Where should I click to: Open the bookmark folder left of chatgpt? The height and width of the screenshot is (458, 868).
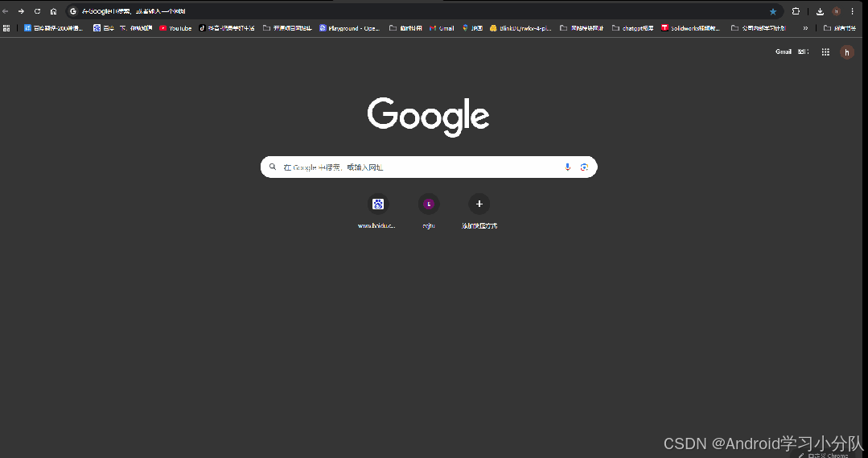(x=582, y=27)
